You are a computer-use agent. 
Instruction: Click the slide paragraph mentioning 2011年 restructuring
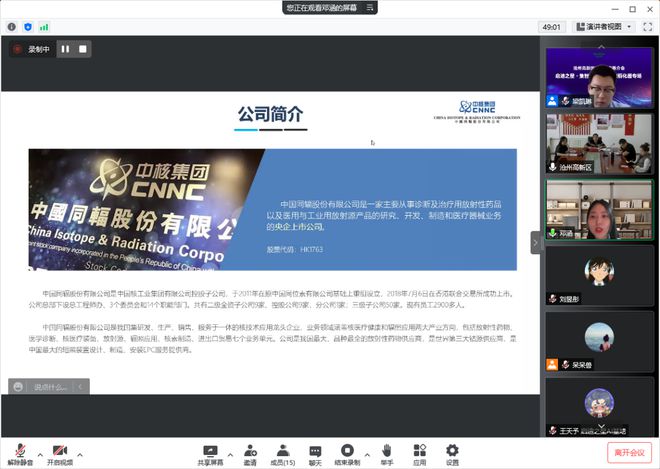coord(271,299)
